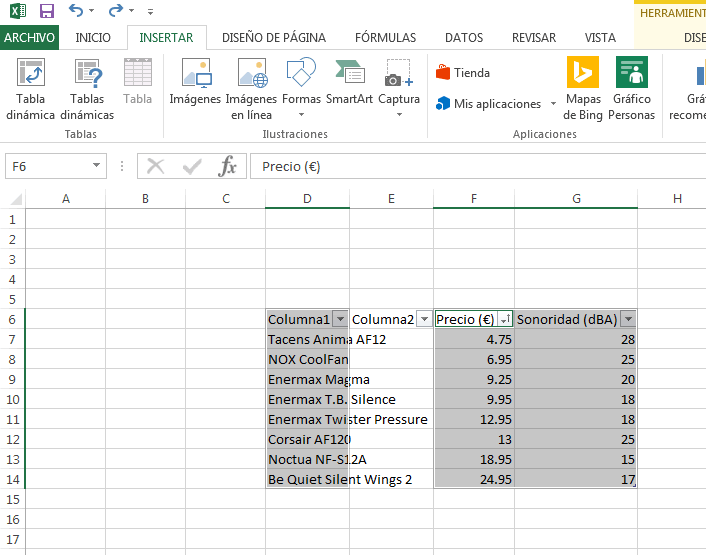
Task: Select all cells with the corner button
Action: click(x=15, y=199)
